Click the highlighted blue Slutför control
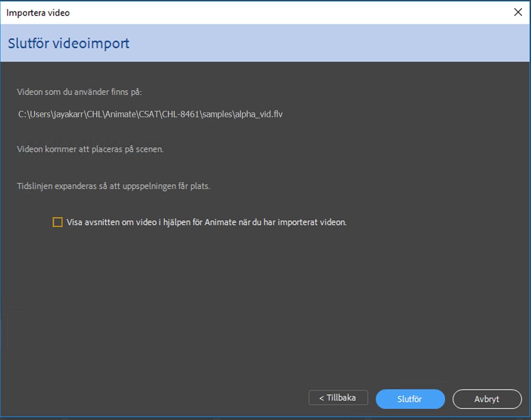Screen dimensions: 531x420 point(410,398)
